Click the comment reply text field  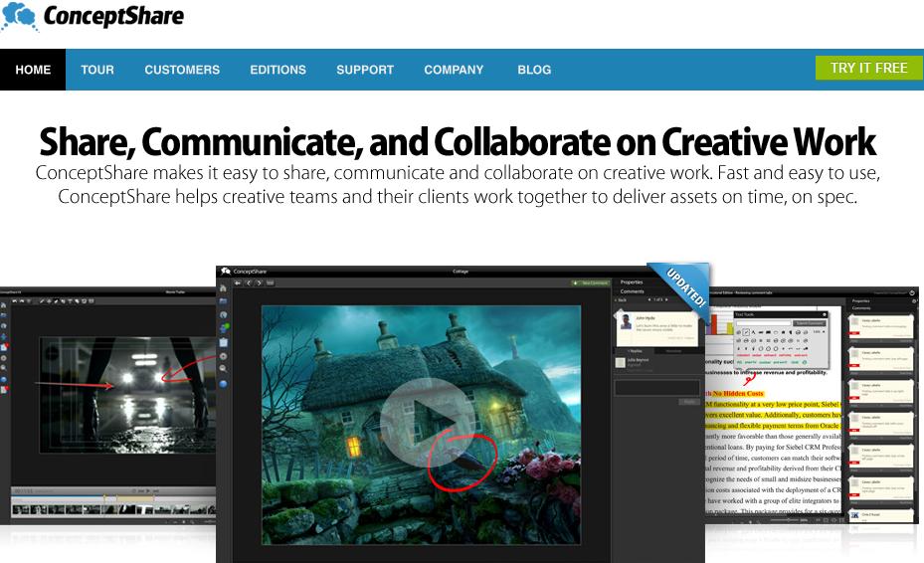coord(656,387)
